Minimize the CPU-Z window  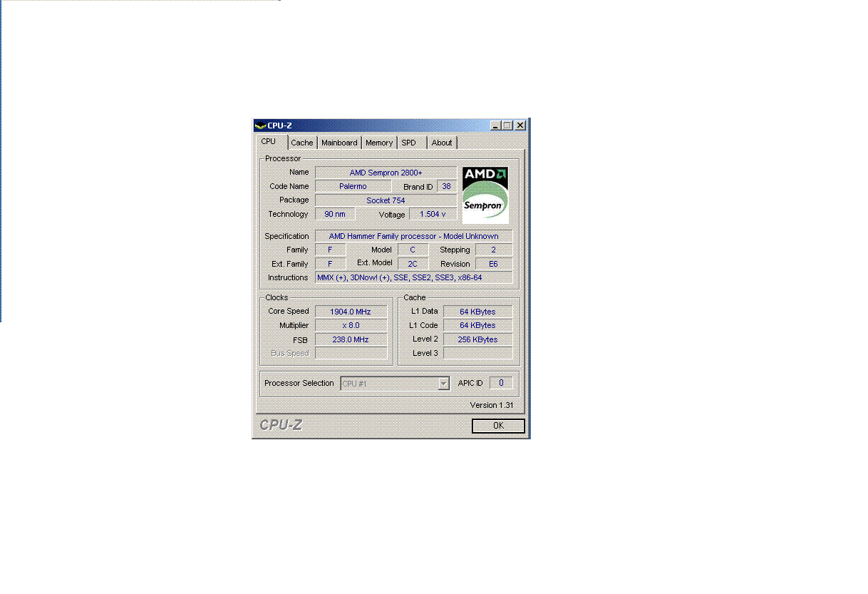click(496, 126)
